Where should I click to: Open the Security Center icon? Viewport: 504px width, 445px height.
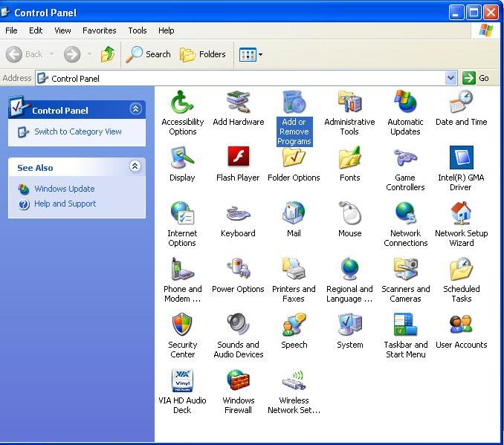tap(182, 325)
